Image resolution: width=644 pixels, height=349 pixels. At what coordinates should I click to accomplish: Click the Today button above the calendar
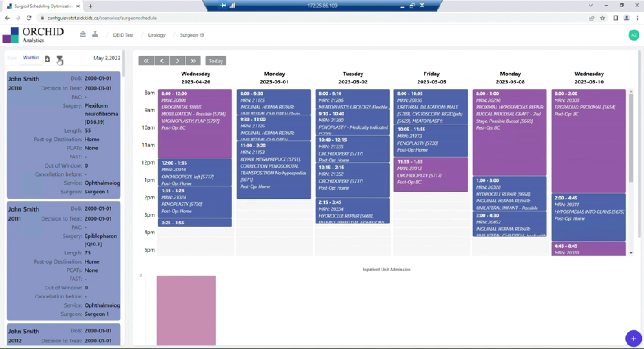[x=215, y=61]
